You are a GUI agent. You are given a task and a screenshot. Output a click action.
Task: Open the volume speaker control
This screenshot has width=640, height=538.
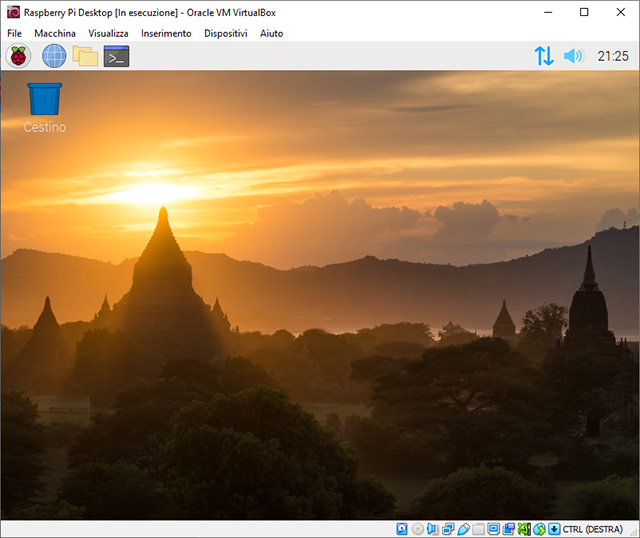click(573, 56)
